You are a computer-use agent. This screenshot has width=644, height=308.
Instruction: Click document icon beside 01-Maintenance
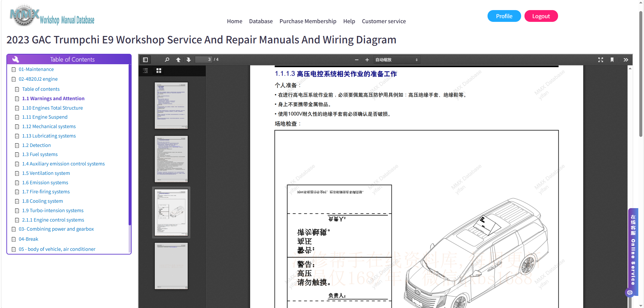[x=14, y=70]
